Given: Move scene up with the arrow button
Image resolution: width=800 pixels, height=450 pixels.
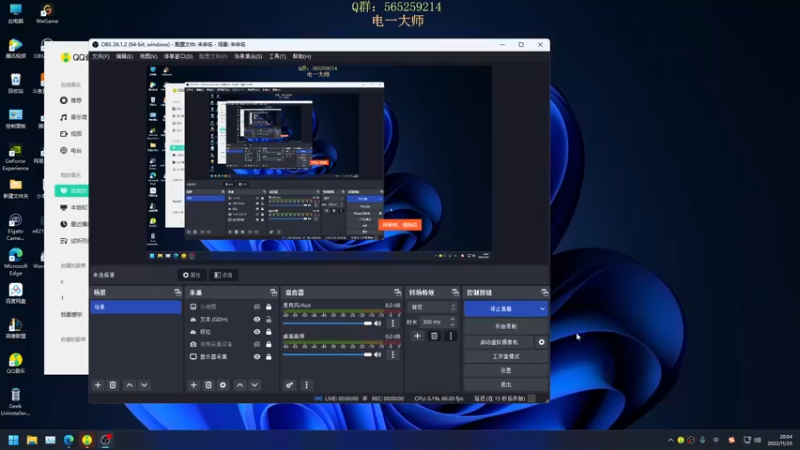Looking at the screenshot, I should (x=130, y=385).
